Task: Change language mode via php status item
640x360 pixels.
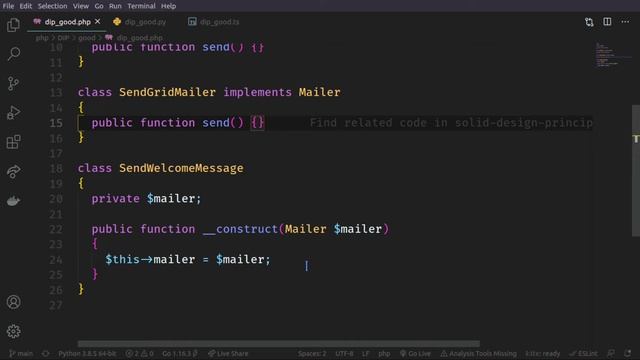Action: tap(384, 353)
